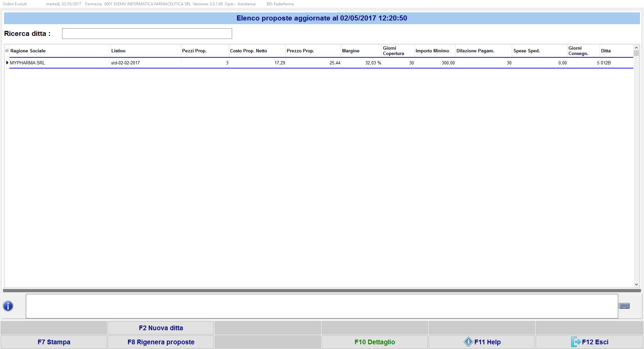The height and width of the screenshot is (349, 644).
Task: Click F2 Nuova ditta button
Action: pos(161,328)
